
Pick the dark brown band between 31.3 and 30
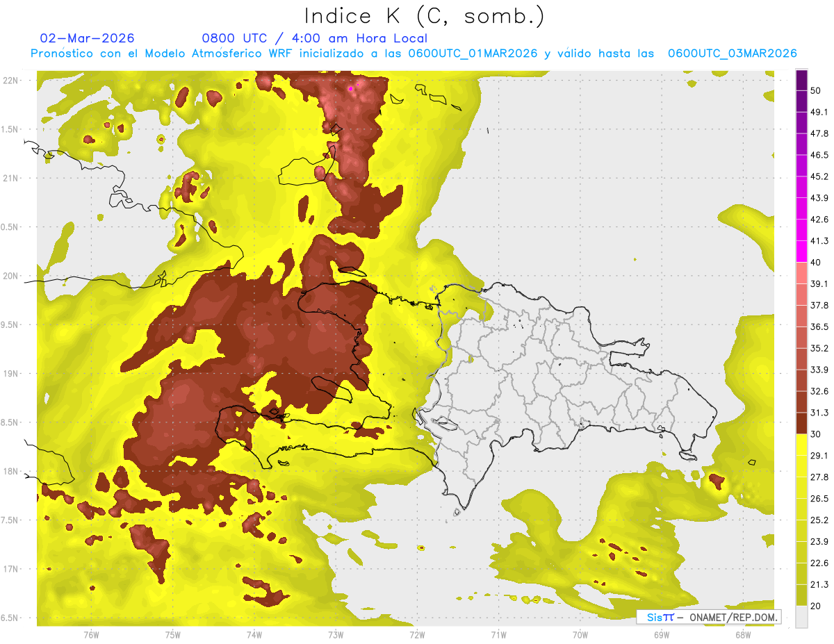801,422
